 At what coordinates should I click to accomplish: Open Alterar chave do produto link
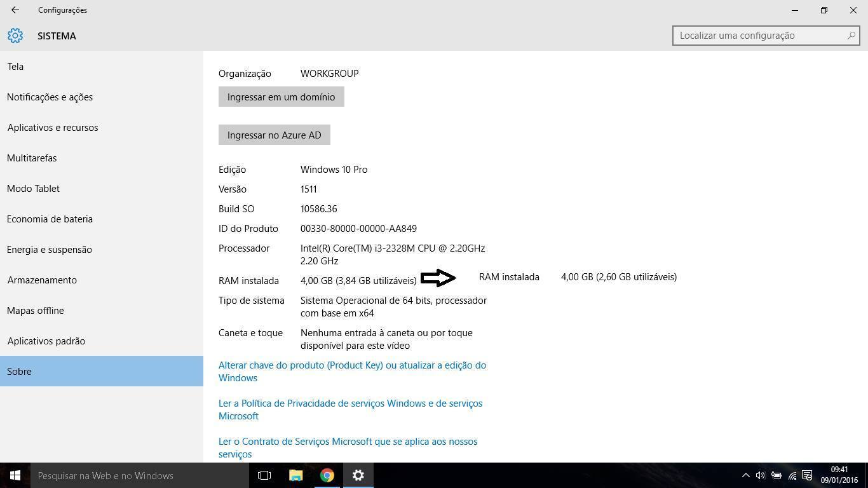click(353, 371)
